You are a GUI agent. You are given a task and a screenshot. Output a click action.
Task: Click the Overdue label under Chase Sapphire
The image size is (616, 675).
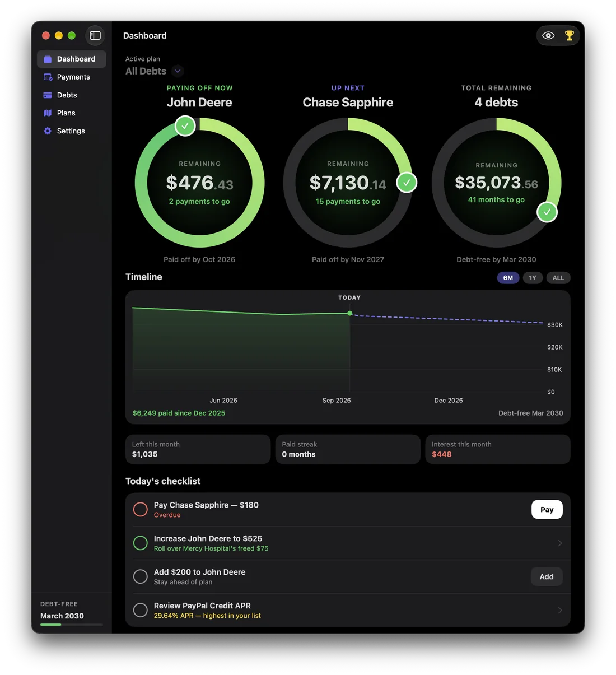[167, 515]
